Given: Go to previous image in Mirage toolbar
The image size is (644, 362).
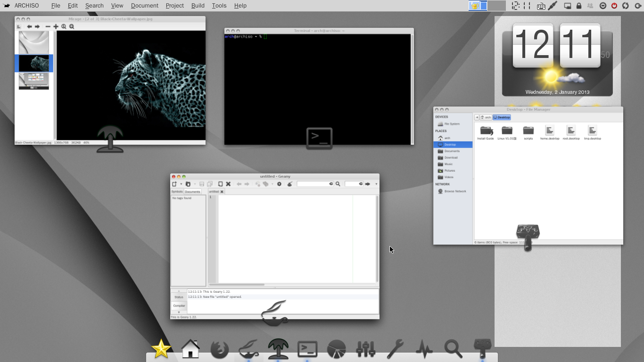Looking at the screenshot, I should (29, 26).
